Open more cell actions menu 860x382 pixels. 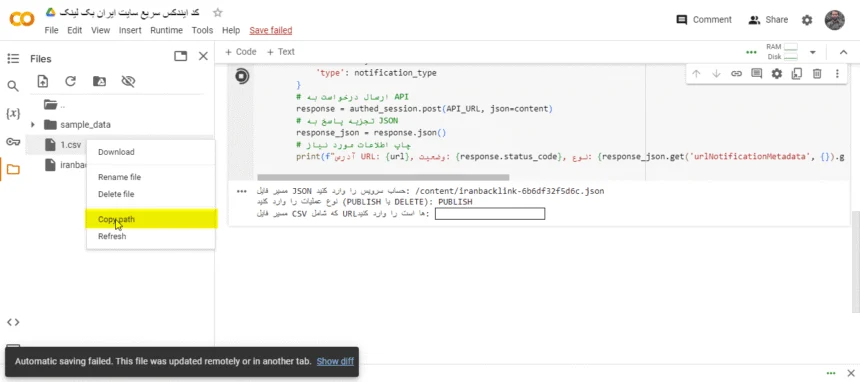tap(837, 74)
